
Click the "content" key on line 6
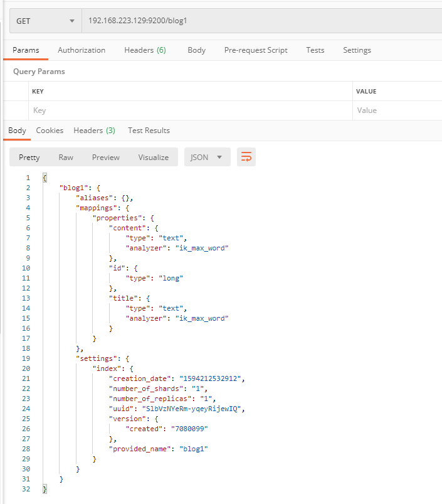(x=130, y=228)
